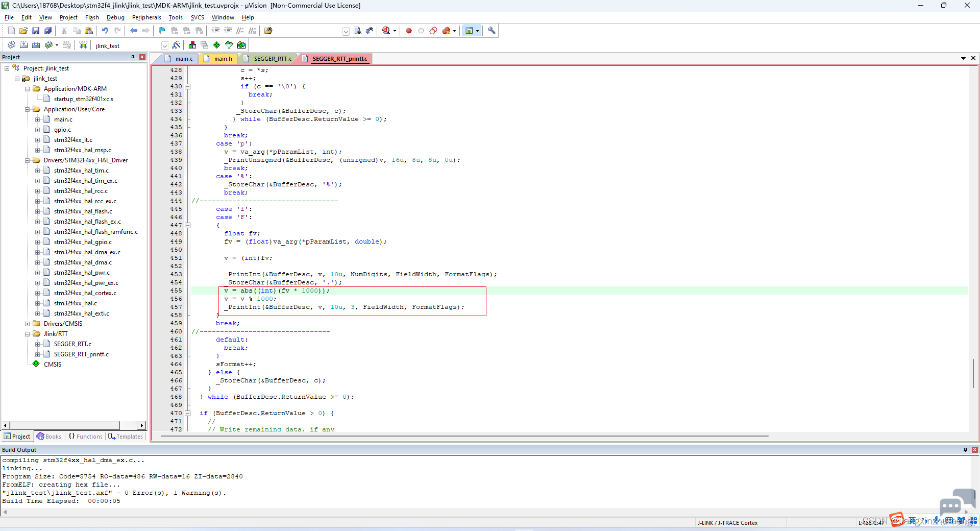Screen dimensions: 980x531
Task: Click the editor vertical scrollbar thumb
Action: tap(973, 373)
